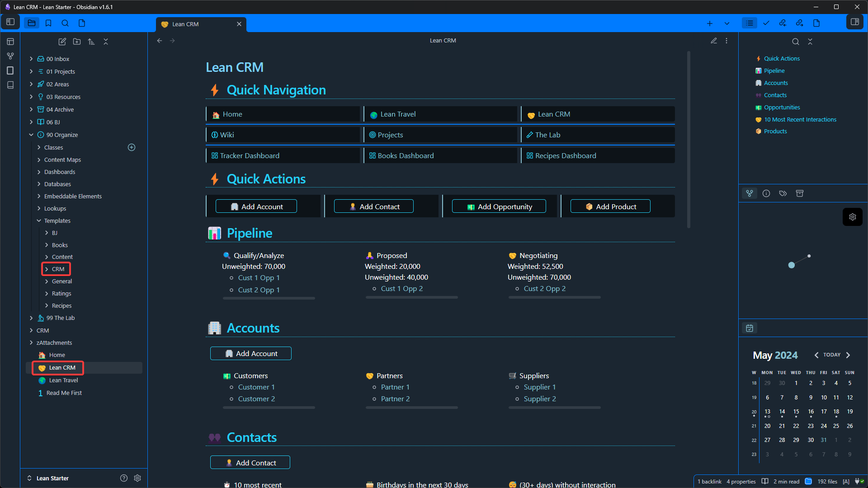Expand the 99 The Lab folder

31,318
